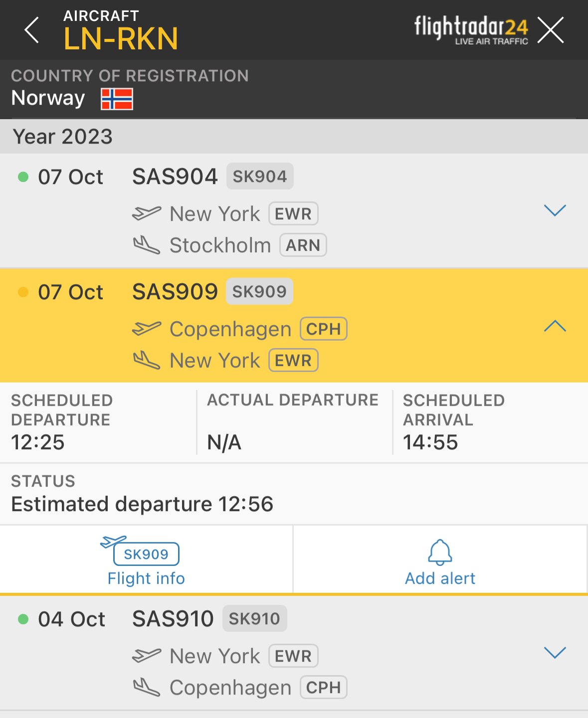This screenshot has height=718, width=588.
Task: Click the EWR departure code on SAS904
Action: coord(293,214)
